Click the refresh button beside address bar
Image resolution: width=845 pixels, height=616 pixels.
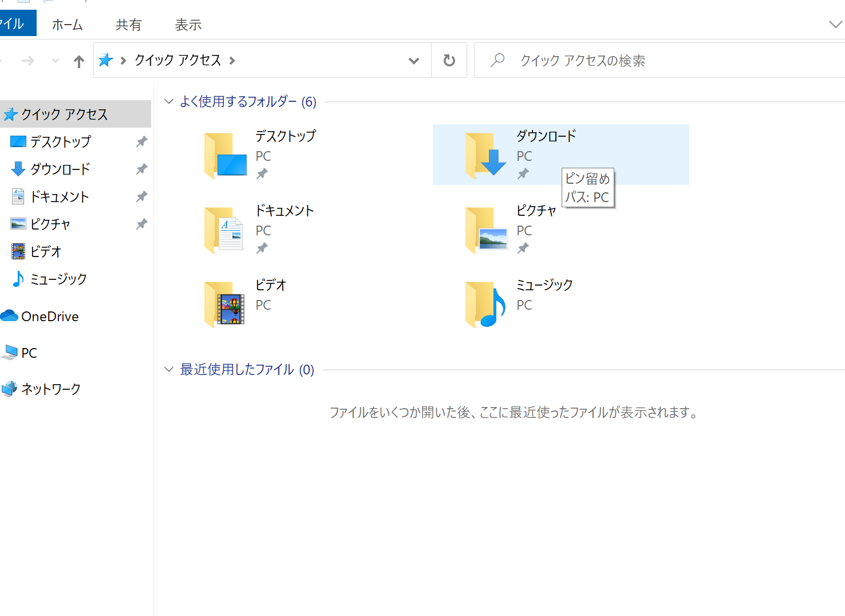pos(449,60)
